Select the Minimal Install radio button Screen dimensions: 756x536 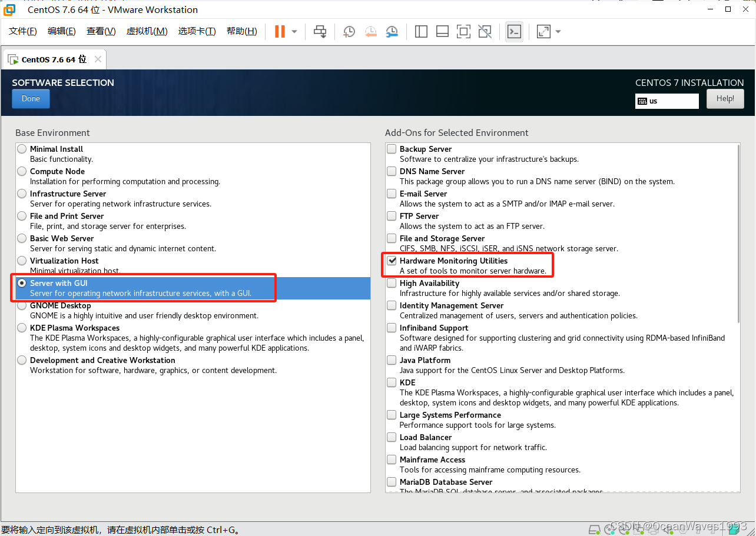tap(22, 149)
